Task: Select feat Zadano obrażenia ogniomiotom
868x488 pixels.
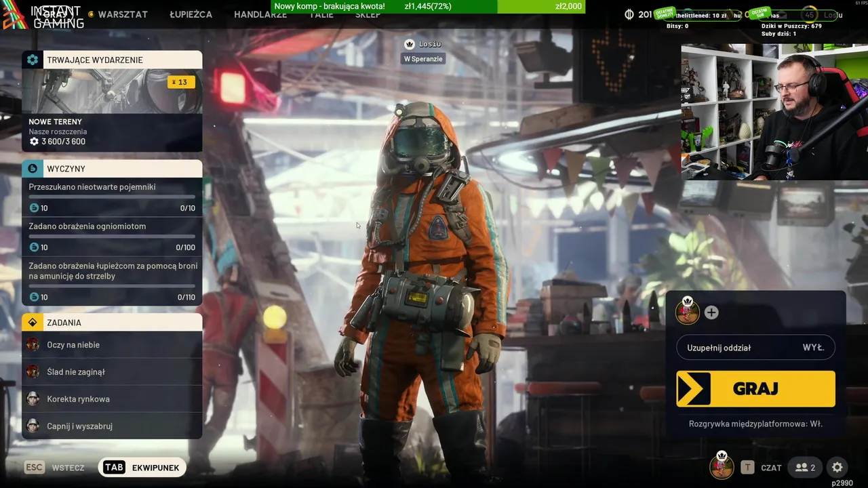Action: tap(87, 226)
